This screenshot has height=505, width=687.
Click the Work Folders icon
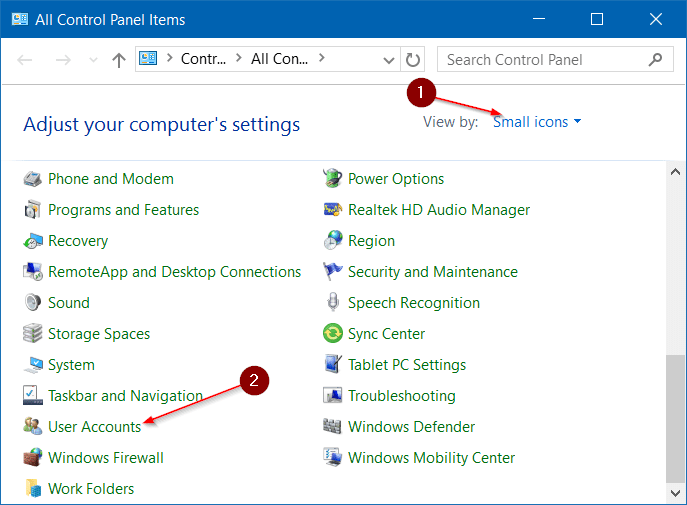(x=33, y=488)
